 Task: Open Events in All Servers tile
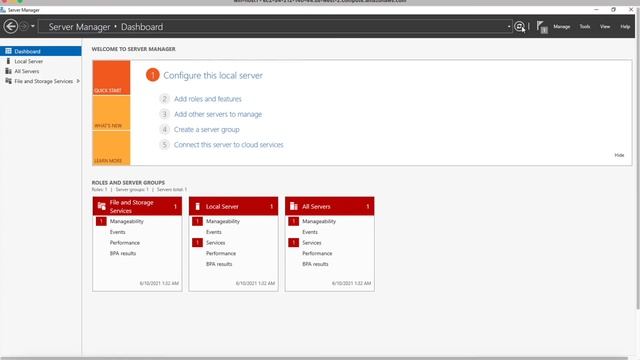point(310,232)
